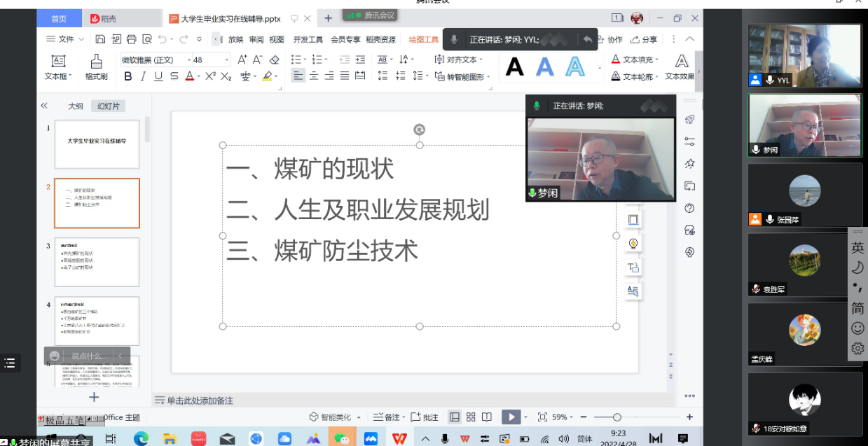Image resolution: width=868 pixels, height=446 pixels.
Task: Switch to reading view book icon
Action: pos(487,417)
